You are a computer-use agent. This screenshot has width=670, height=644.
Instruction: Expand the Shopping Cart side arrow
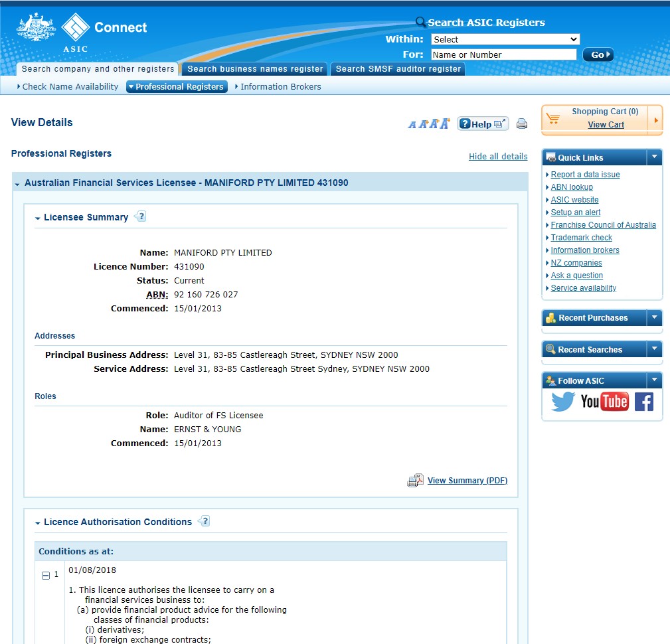click(655, 120)
